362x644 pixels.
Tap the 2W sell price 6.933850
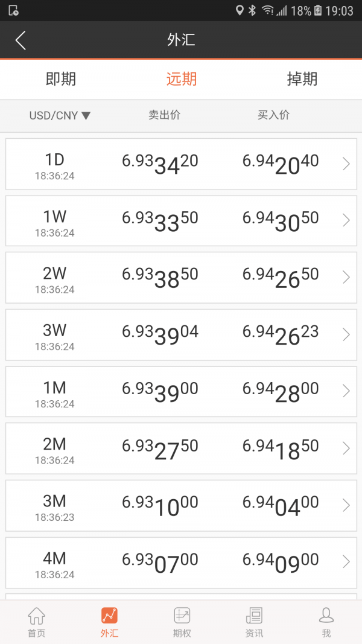click(160, 278)
